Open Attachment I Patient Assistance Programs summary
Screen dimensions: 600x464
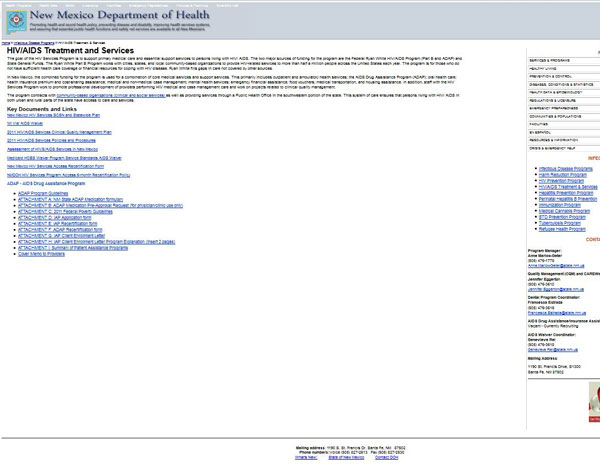pos(73,248)
